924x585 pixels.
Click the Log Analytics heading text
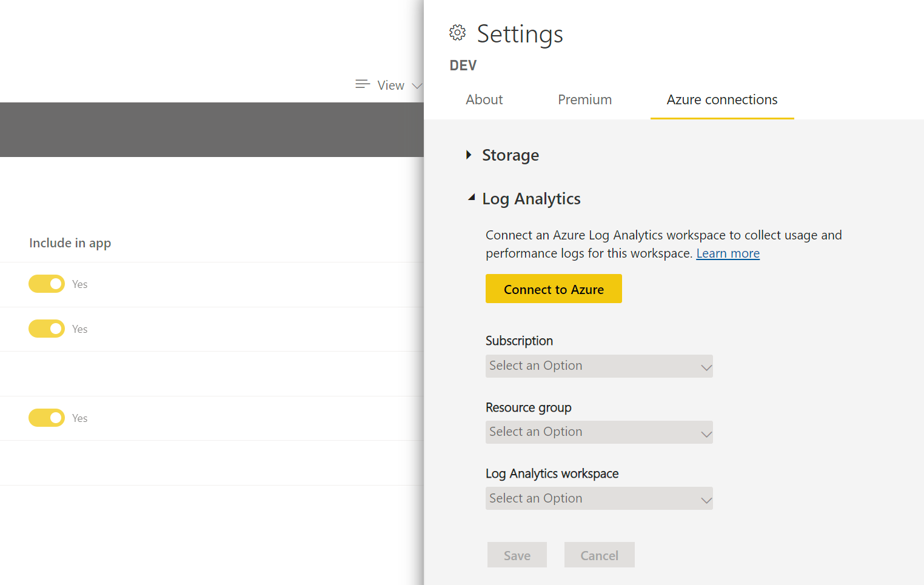(531, 199)
